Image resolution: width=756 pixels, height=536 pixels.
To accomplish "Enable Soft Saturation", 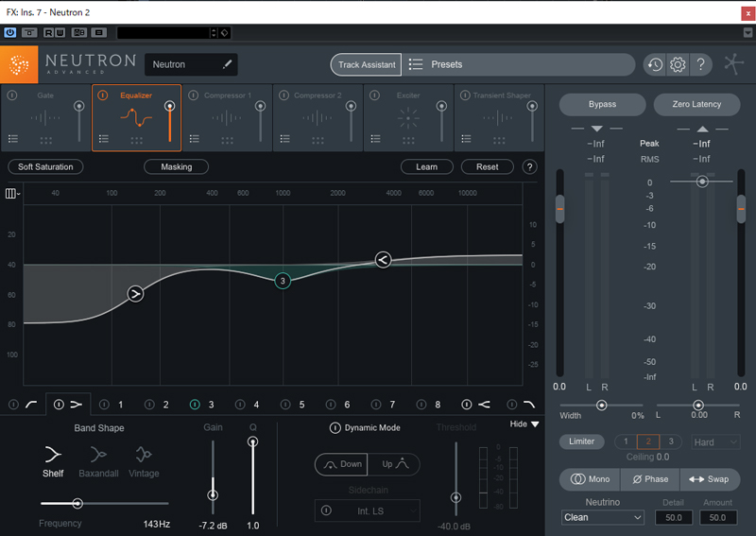I will [x=45, y=167].
